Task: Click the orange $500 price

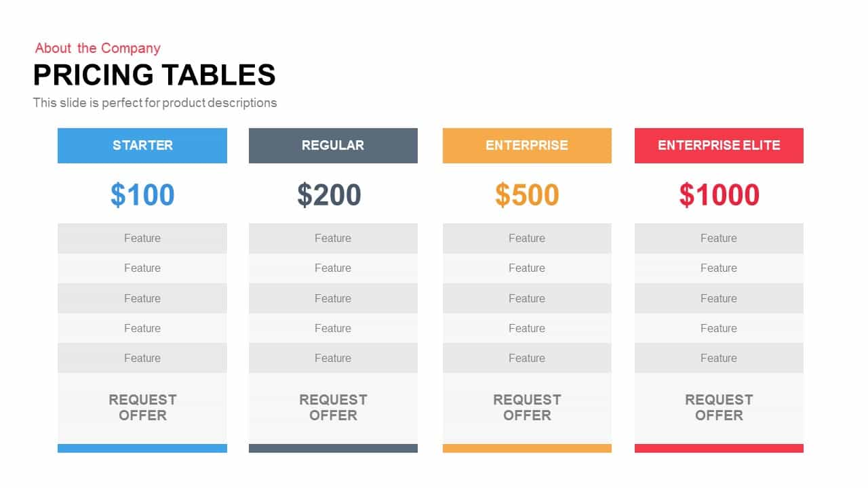Action: tap(527, 195)
